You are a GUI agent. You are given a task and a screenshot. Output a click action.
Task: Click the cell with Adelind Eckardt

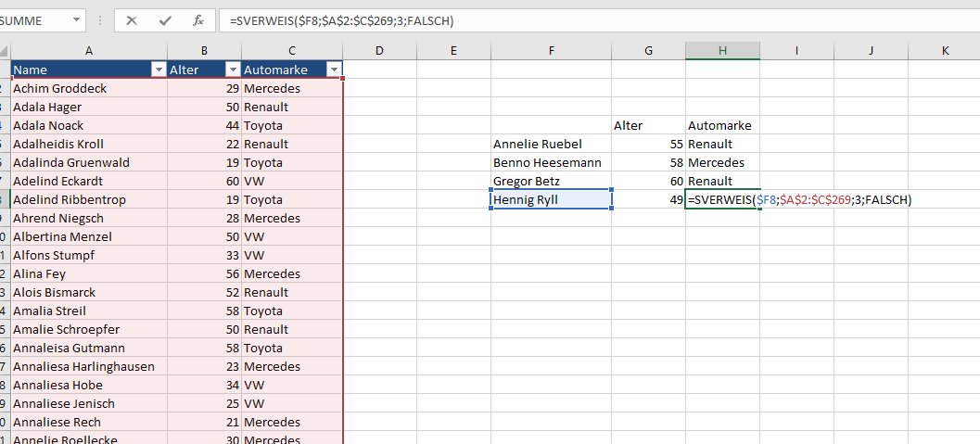89,181
